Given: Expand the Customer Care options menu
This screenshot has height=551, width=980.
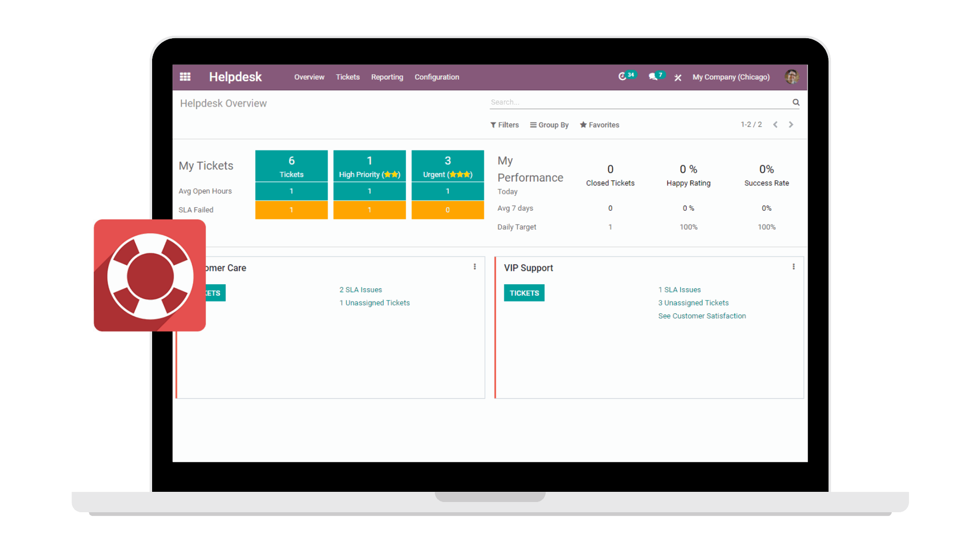Looking at the screenshot, I should (x=475, y=267).
